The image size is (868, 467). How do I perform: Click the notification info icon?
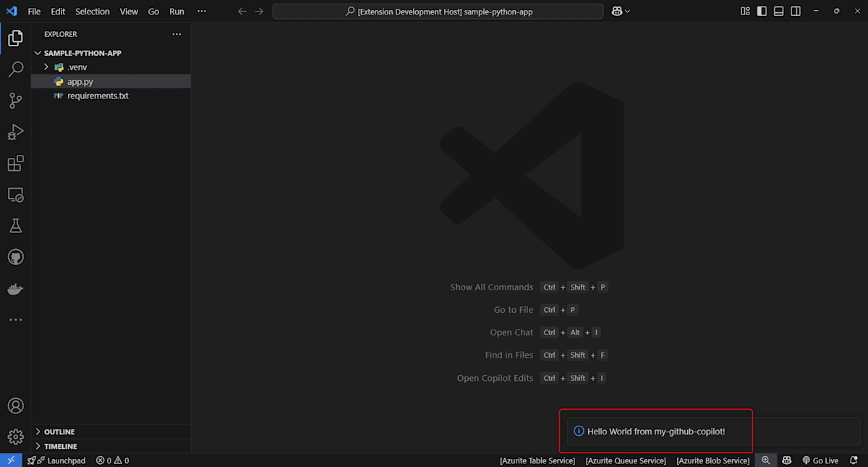click(x=579, y=432)
